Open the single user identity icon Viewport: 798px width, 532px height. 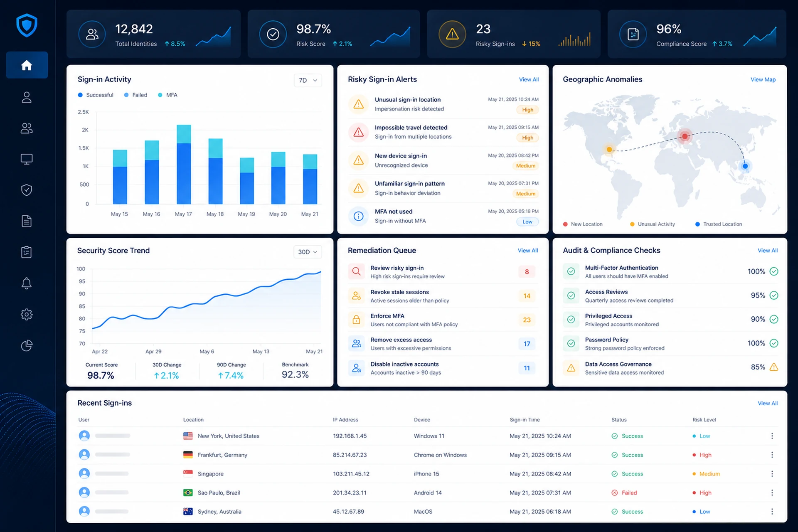pyautogui.click(x=27, y=97)
